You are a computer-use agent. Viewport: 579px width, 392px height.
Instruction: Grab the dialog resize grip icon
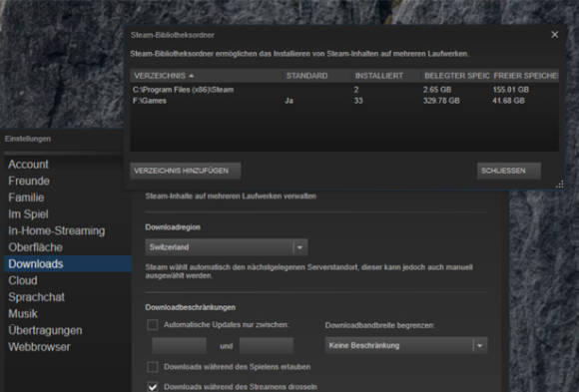pyautogui.click(x=559, y=184)
